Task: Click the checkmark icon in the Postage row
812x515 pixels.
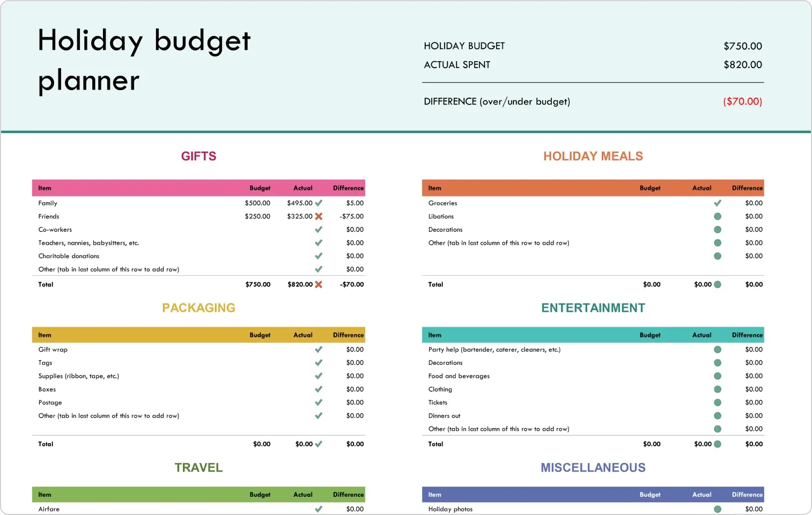Action: 319,402
